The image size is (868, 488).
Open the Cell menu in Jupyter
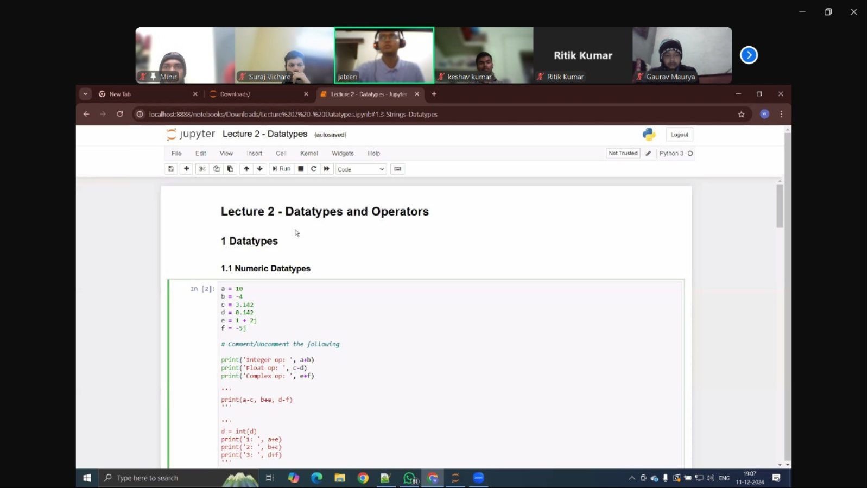[x=281, y=154]
